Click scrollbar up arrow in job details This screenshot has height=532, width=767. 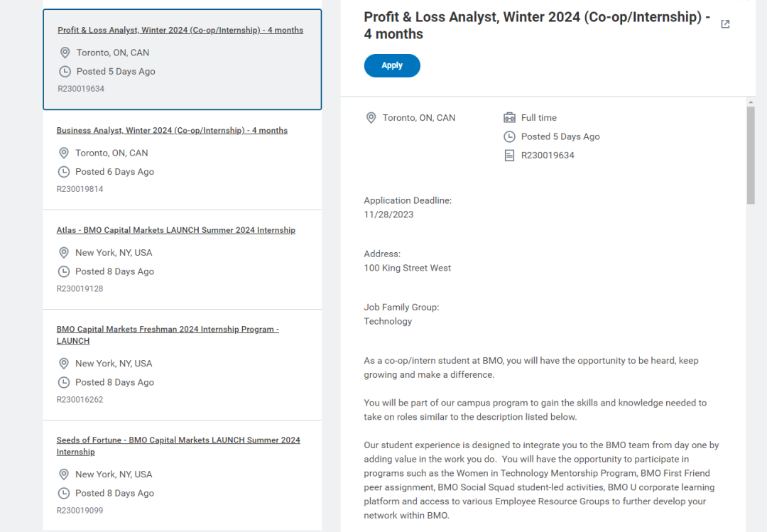click(x=751, y=102)
